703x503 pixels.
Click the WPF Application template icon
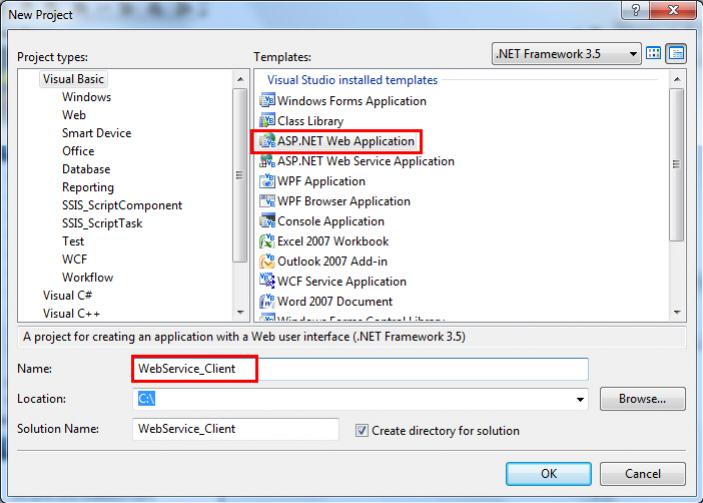pyautogui.click(x=267, y=181)
